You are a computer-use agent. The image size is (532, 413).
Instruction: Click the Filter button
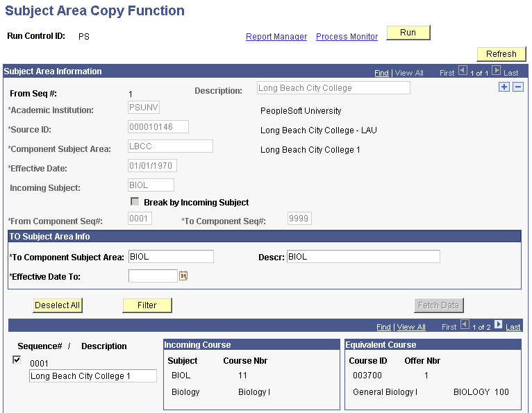click(x=147, y=305)
